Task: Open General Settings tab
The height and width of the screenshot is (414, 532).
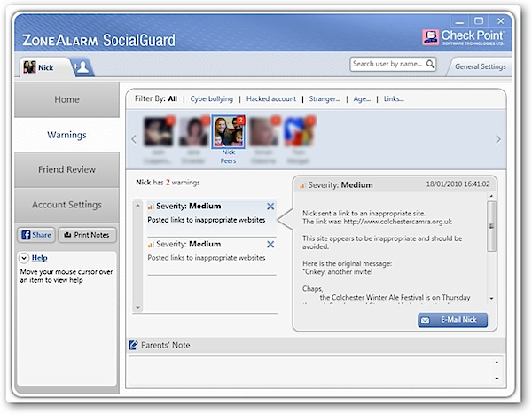Action: (x=480, y=66)
